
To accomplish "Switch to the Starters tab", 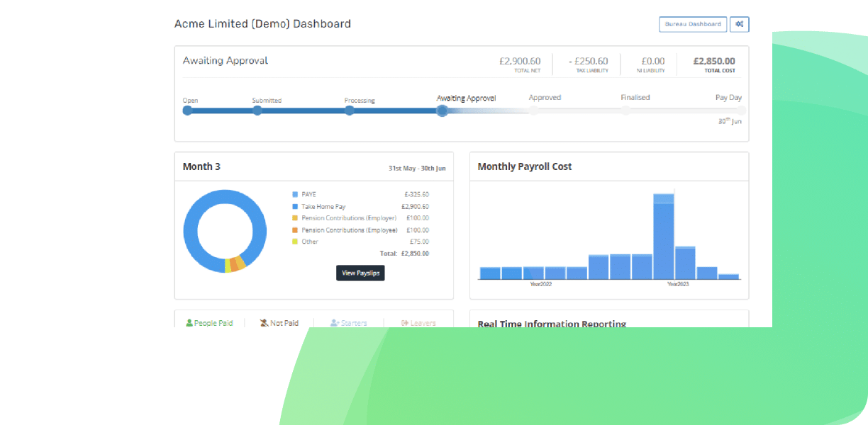I will click(349, 323).
